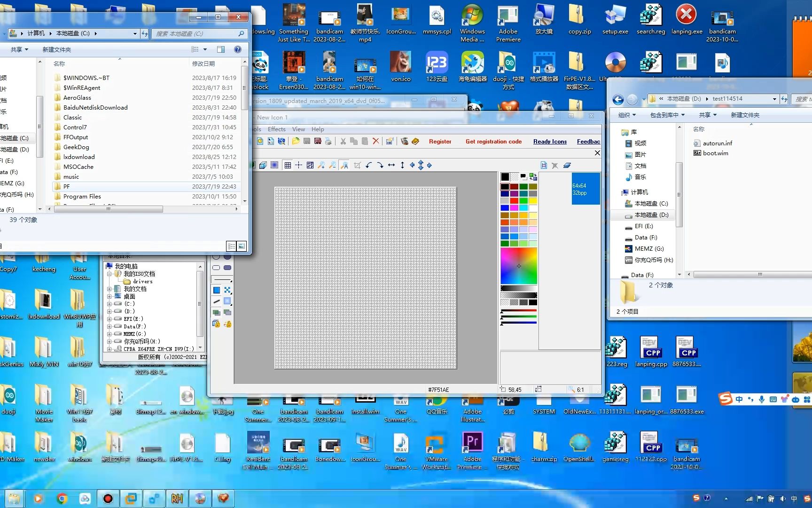Flip image horizontally with the double arrow

tap(391, 165)
